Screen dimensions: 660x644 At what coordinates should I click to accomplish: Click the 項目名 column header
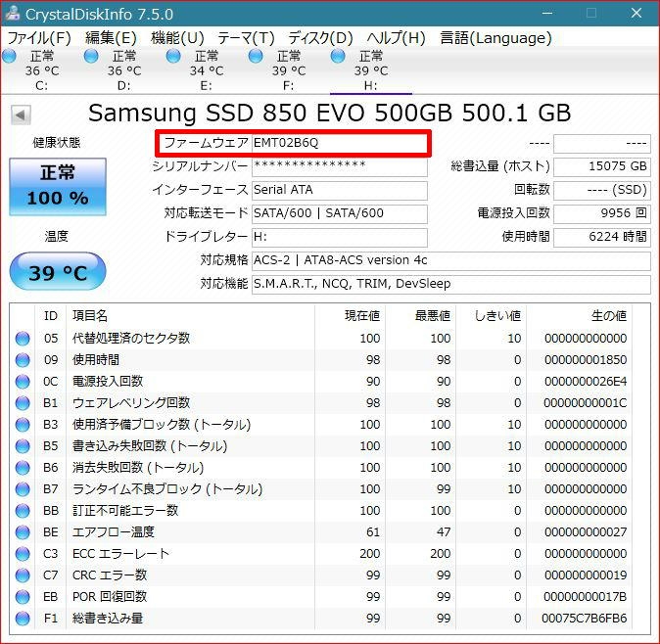coord(90,315)
